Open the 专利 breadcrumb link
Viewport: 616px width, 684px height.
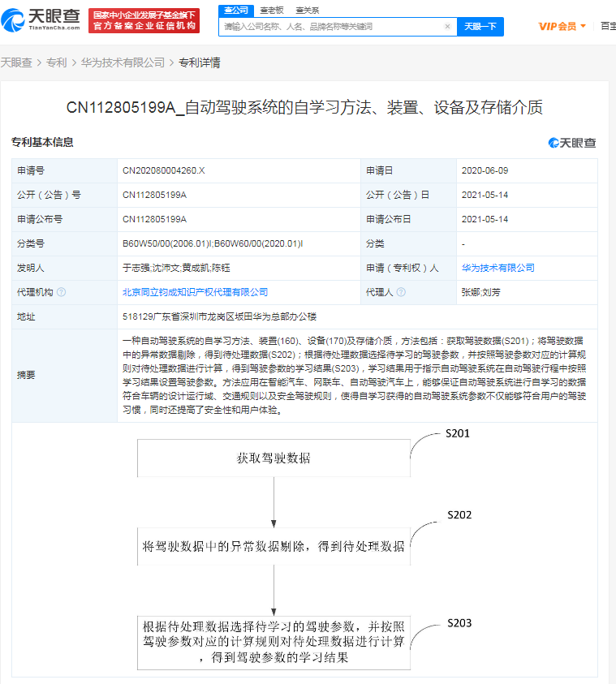(x=57, y=62)
